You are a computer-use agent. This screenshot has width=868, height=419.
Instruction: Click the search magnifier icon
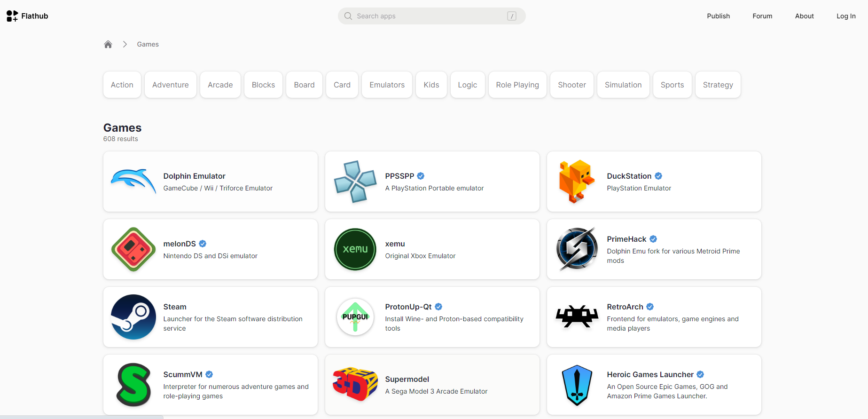348,16
